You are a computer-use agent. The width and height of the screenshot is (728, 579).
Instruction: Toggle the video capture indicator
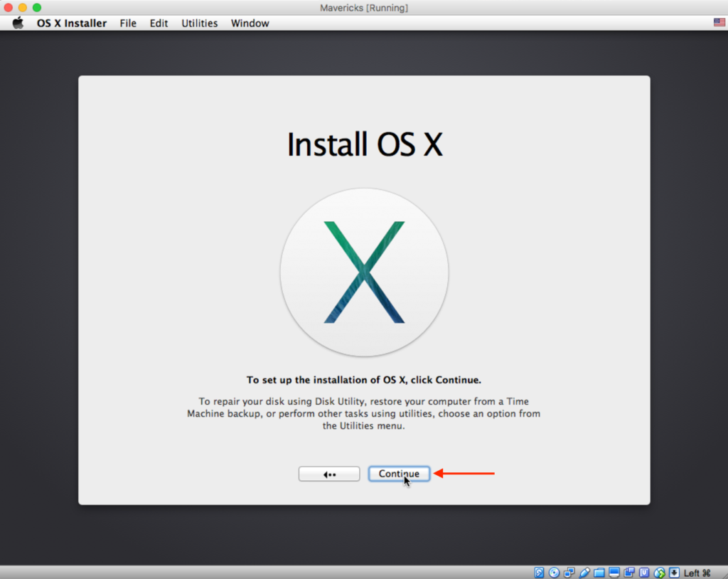pyautogui.click(x=629, y=572)
